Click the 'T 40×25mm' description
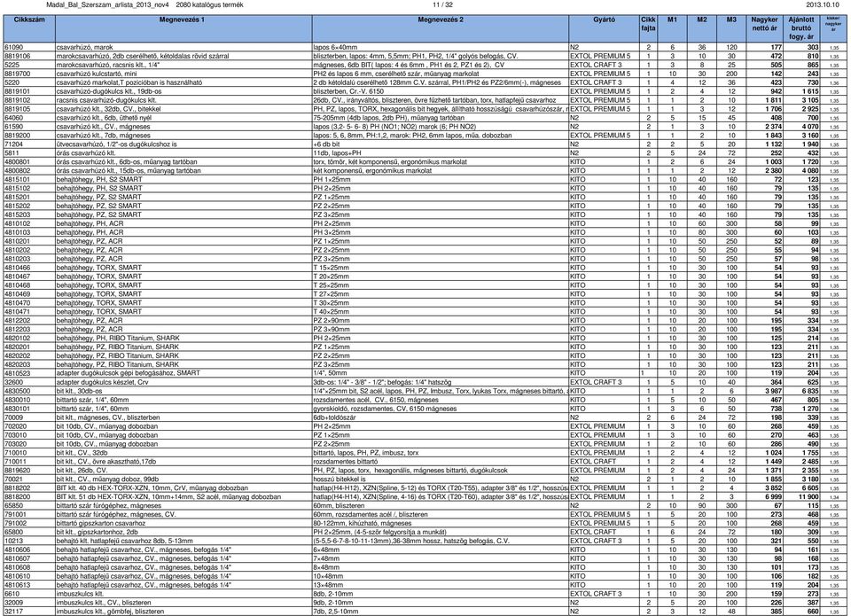This screenshot has height=616, width=851. coord(331,311)
